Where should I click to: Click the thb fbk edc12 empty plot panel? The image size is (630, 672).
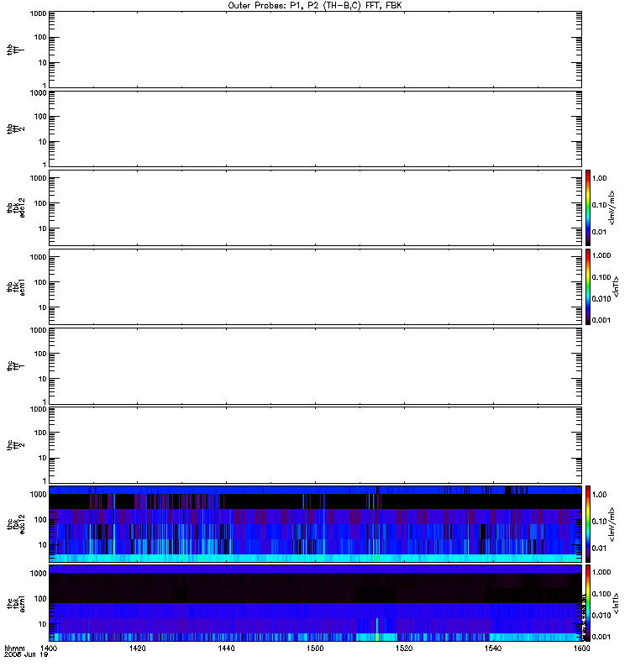coord(316,207)
